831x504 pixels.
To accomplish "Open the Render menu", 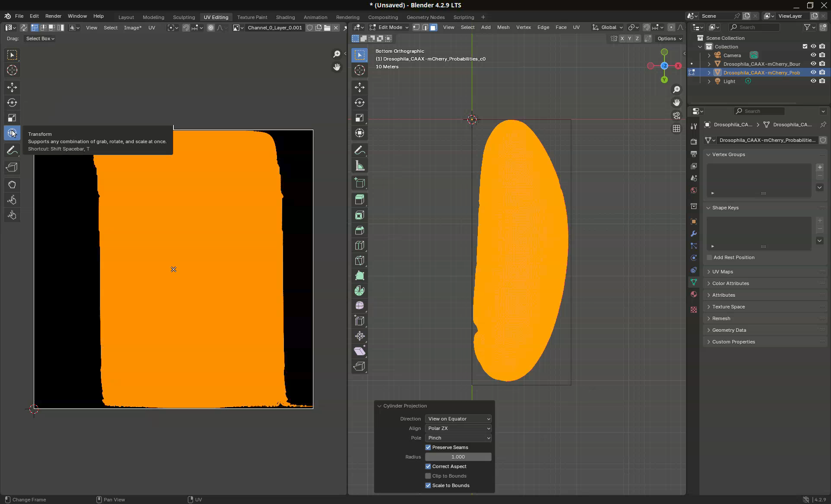I will (53, 16).
